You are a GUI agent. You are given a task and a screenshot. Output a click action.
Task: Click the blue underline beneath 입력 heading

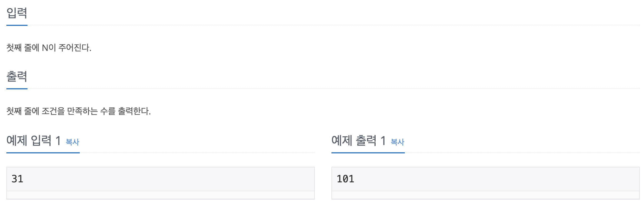point(17,25)
